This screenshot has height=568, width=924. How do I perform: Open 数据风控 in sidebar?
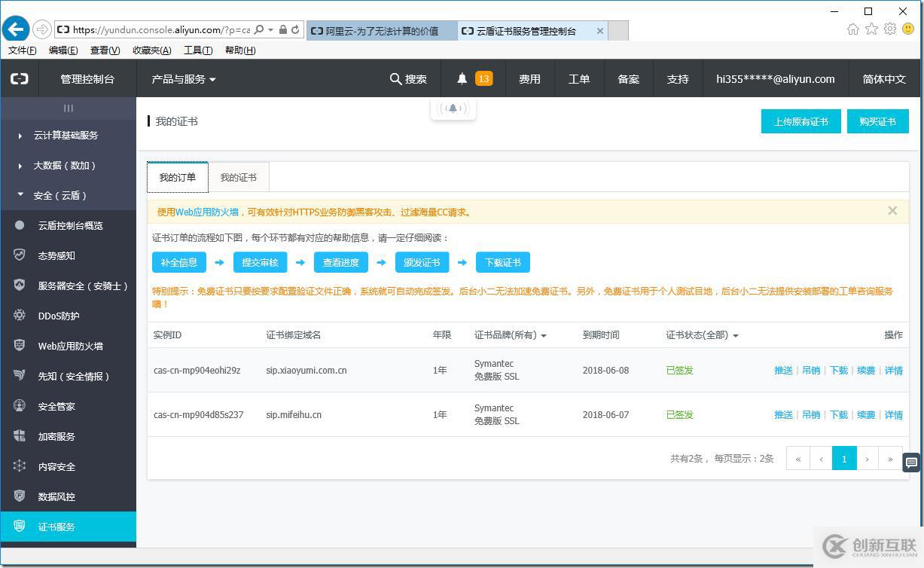(68, 496)
